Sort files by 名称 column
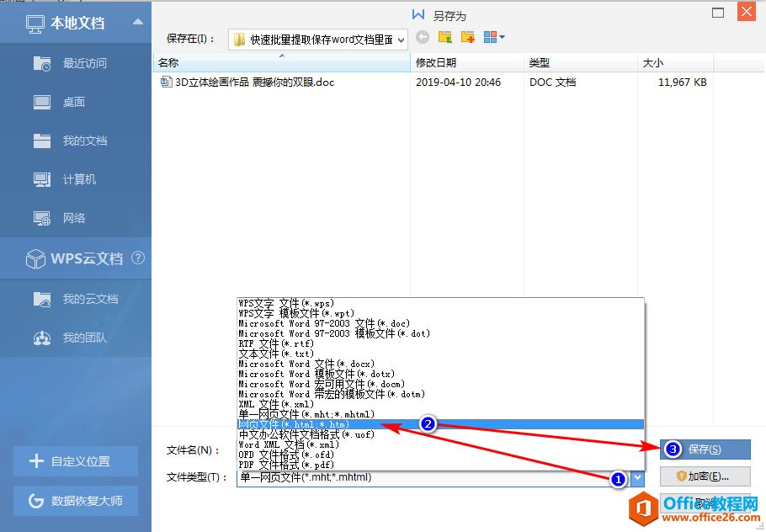This screenshot has width=766, height=532. (x=281, y=62)
